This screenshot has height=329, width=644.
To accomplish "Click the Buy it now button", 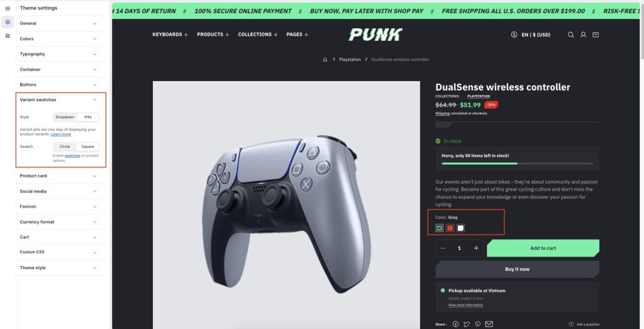I will pos(517,269).
